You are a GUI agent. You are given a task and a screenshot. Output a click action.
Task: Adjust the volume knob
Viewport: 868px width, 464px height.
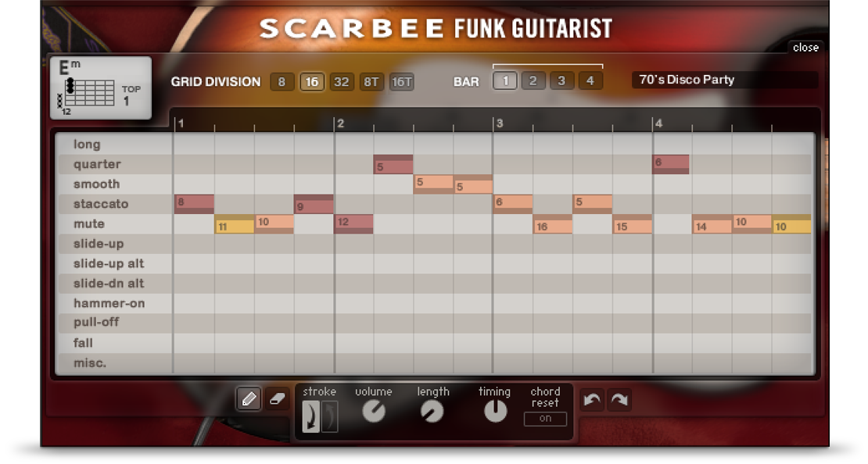click(374, 412)
